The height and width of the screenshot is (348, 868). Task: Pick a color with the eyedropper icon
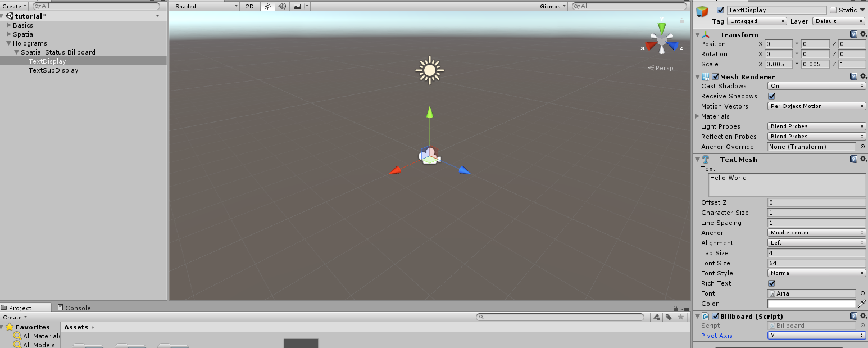pos(862,304)
